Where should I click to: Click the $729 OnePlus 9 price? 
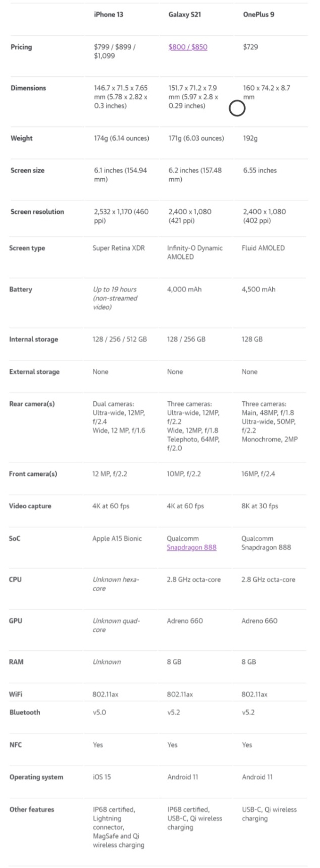click(x=251, y=47)
